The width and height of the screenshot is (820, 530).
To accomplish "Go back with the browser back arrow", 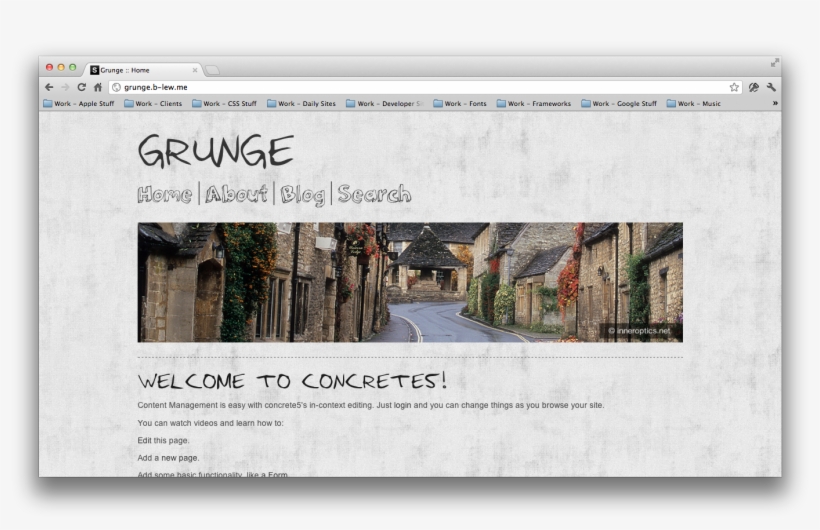I will coord(49,87).
